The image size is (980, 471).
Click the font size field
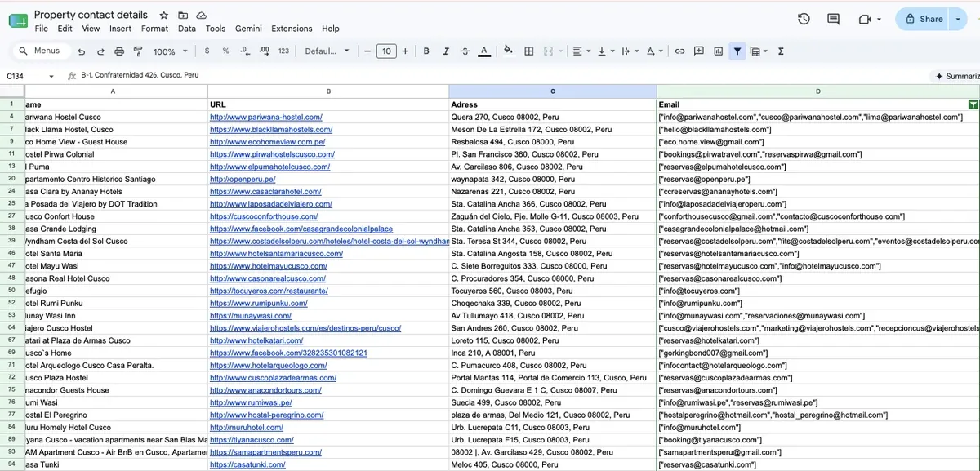(x=387, y=51)
